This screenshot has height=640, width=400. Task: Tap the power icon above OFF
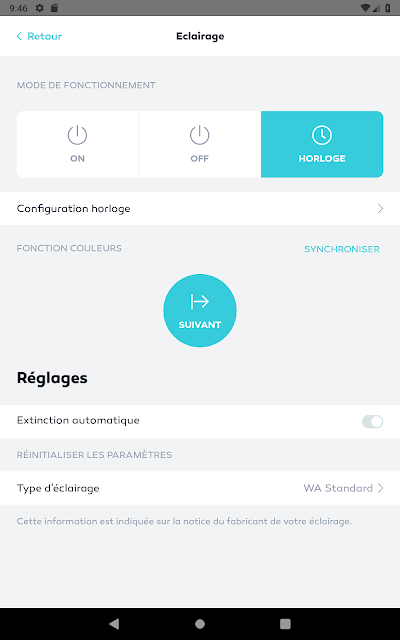point(200,135)
